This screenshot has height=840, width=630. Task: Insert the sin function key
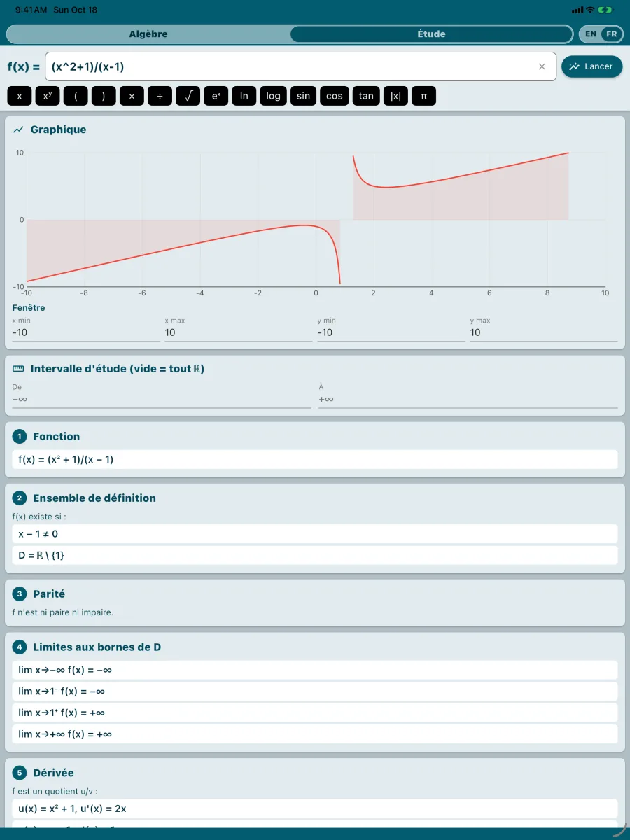303,96
